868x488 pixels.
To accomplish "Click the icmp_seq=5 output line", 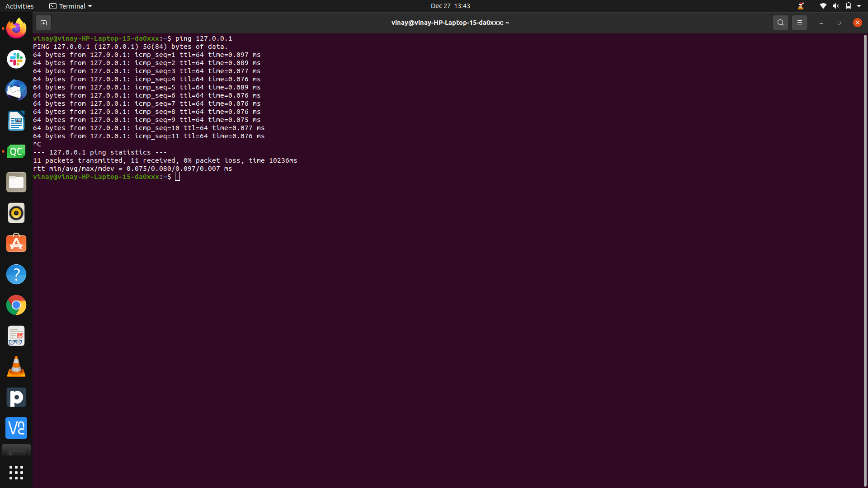I will click(x=147, y=87).
